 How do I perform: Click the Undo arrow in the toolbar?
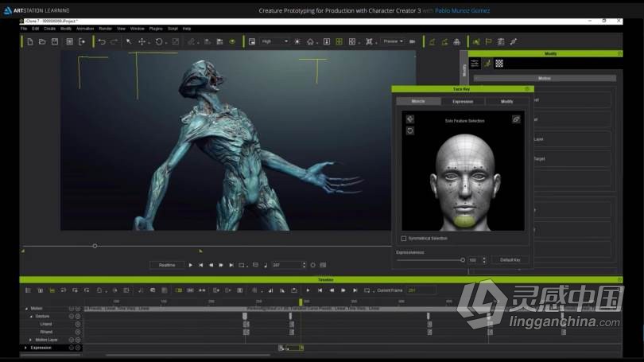(x=102, y=41)
